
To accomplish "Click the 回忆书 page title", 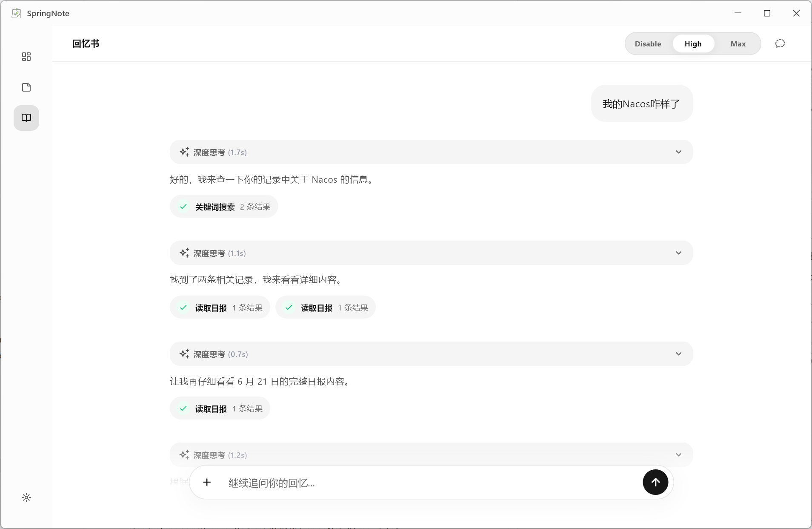I will (86, 43).
